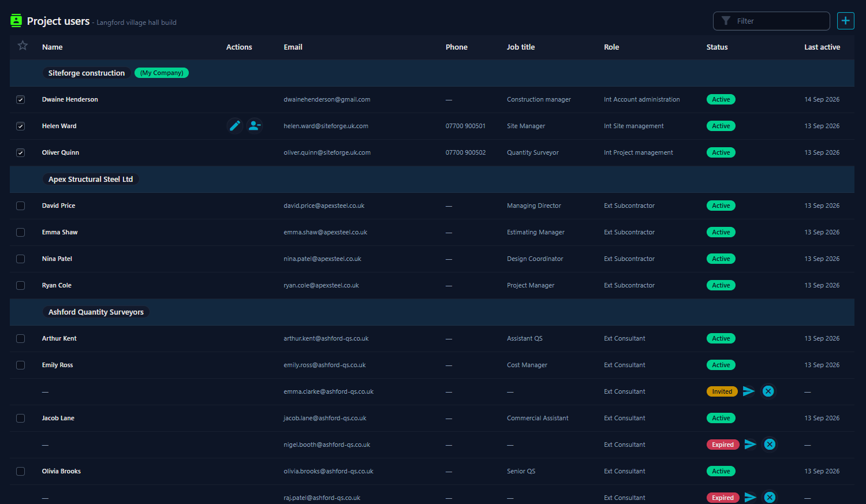Click into the Filter input field
The width and height of the screenshot is (866, 504).
coord(771,21)
